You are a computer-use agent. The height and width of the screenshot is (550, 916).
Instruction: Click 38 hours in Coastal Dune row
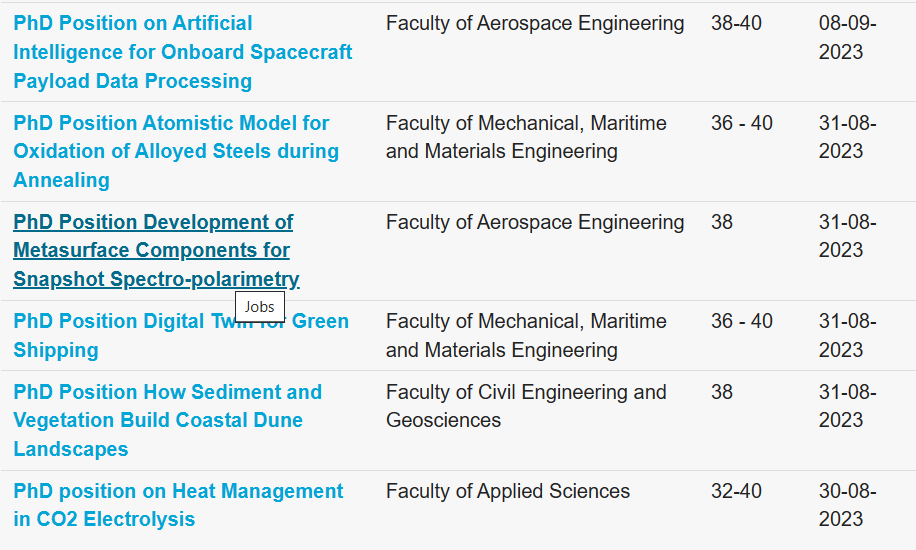[721, 392]
